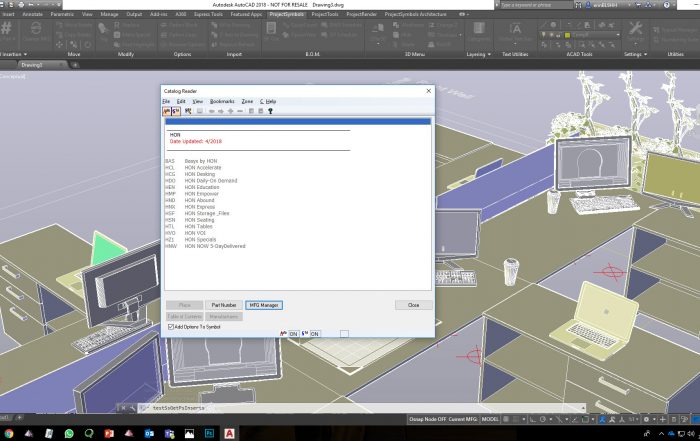Click the search binoculars toolbar icon
This screenshot has width=700, height=441.
pyautogui.click(x=188, y=111)
